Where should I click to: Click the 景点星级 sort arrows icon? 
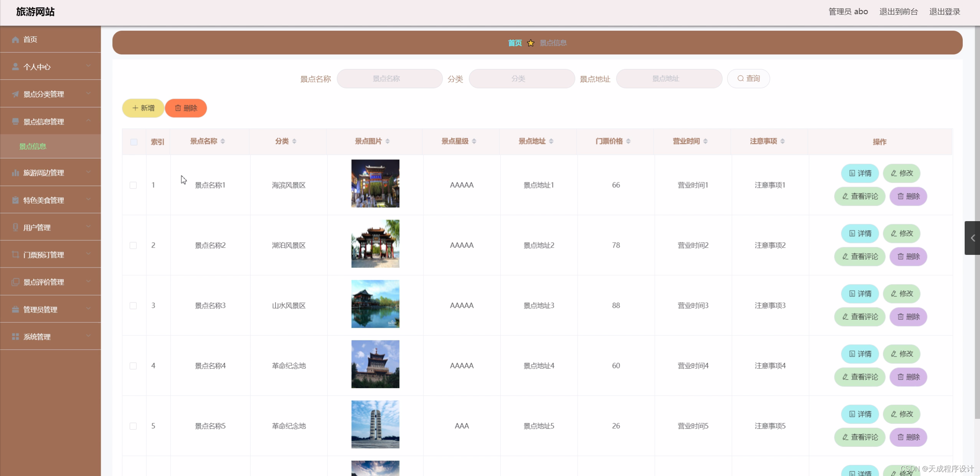point(474,141)
